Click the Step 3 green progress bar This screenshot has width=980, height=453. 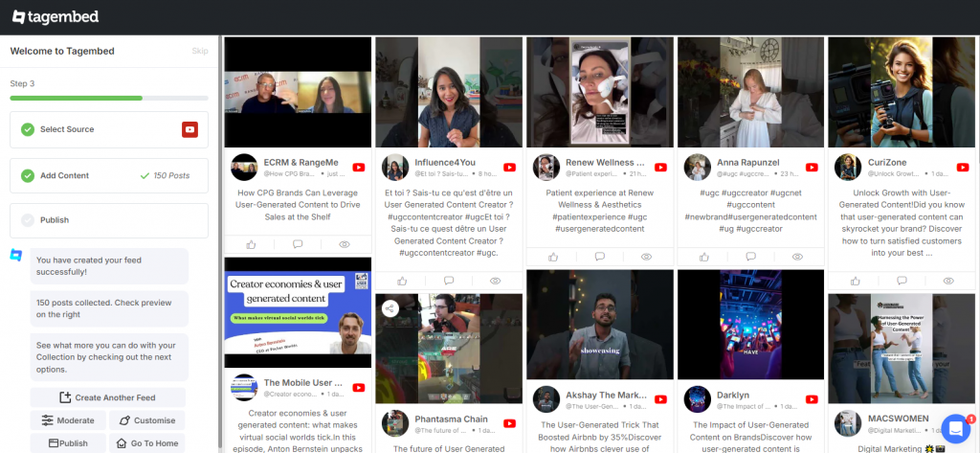click(x=77, y=99)
